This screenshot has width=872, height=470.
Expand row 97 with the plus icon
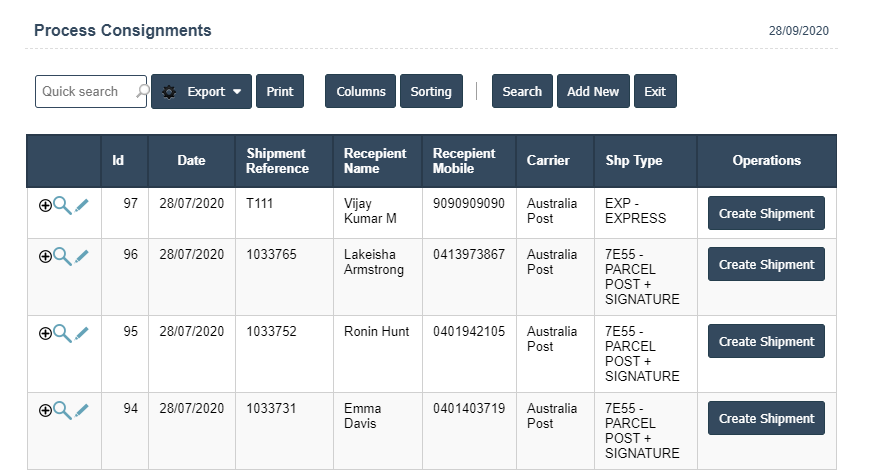[x=44, y=205]
